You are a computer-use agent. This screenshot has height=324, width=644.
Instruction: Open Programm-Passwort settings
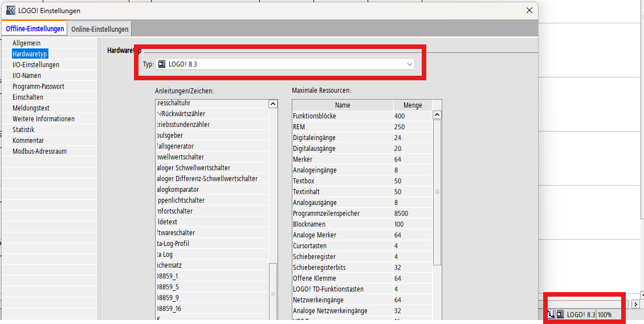(x=38, y=87)
